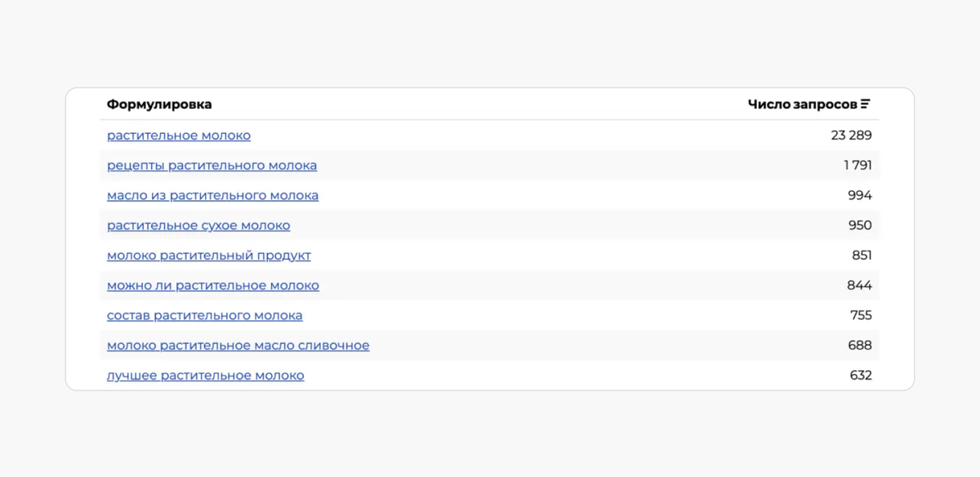Follow the link состав растительного молока
980x477 pixels.
tap(205, 315)
